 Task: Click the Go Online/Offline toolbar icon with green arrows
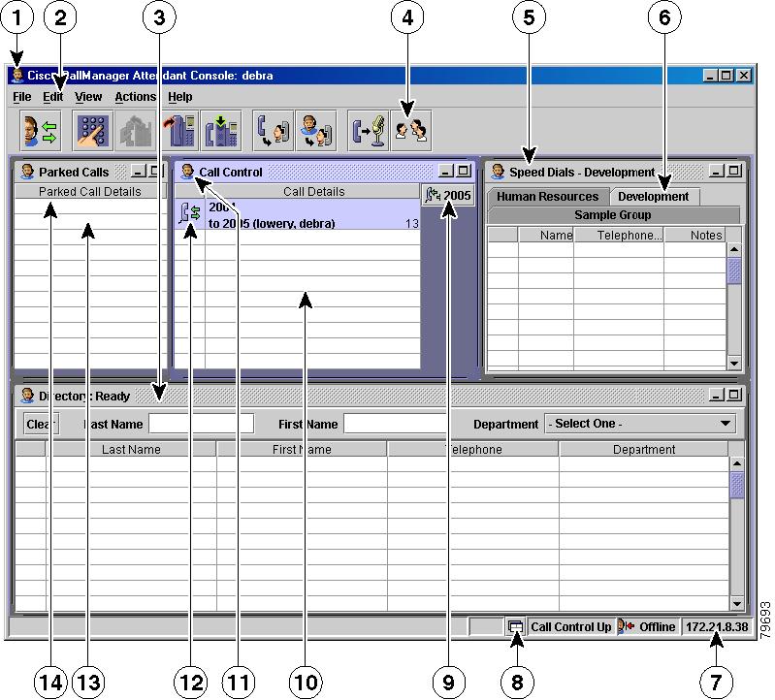(41, 131)
